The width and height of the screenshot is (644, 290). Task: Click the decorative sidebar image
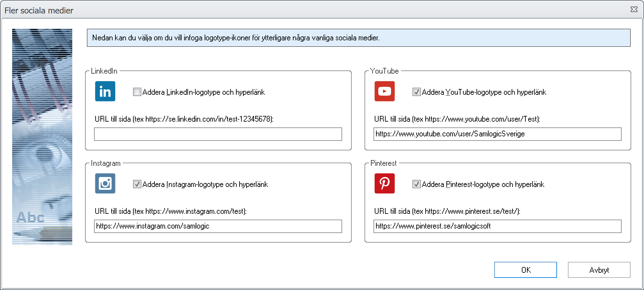click(x=42, y=137)
